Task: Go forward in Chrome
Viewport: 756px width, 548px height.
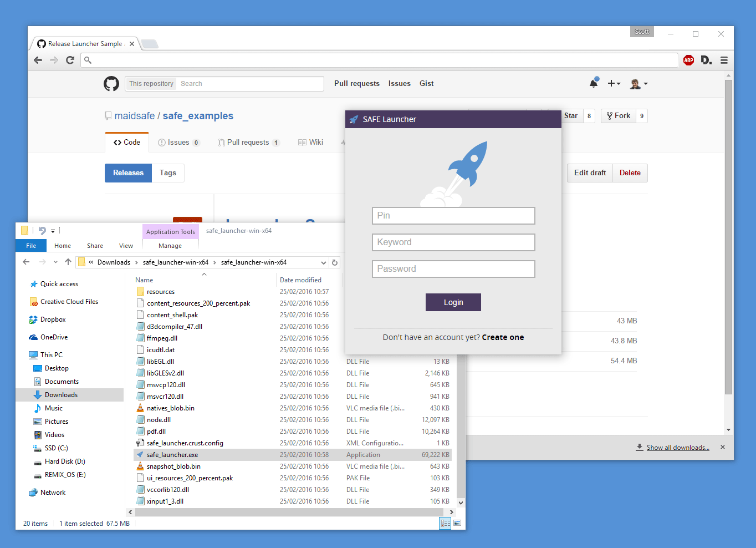Action: pos(54,60)
